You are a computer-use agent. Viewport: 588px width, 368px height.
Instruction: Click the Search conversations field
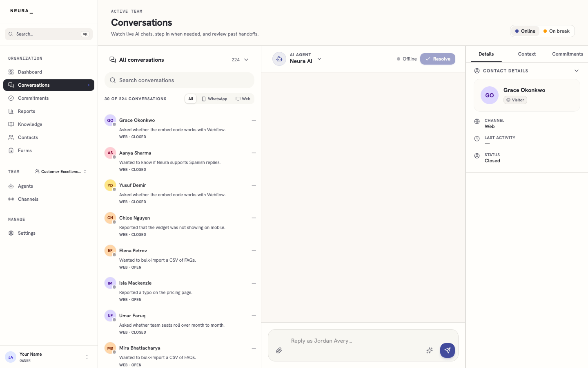(x=180, y=80)
